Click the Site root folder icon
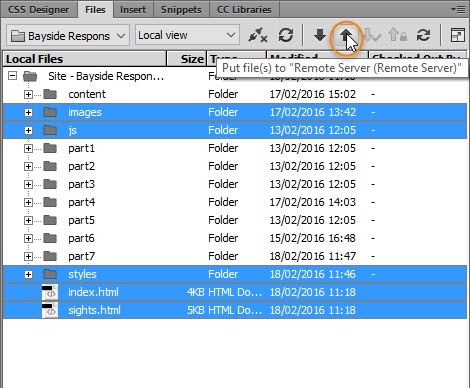Viewport: 470px width, 388px height. [x=30, y=76]
